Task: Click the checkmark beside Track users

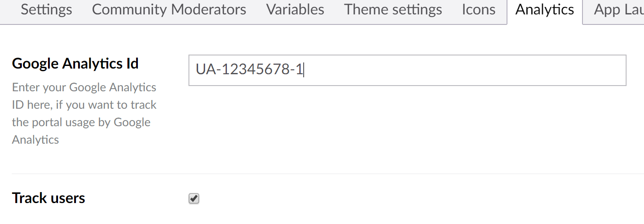Action: click(194, 199)
